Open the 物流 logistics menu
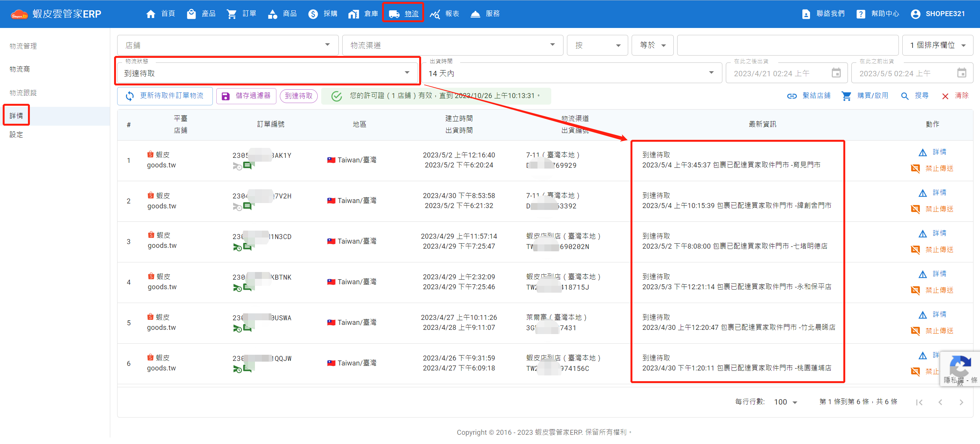 click(403, 14)
